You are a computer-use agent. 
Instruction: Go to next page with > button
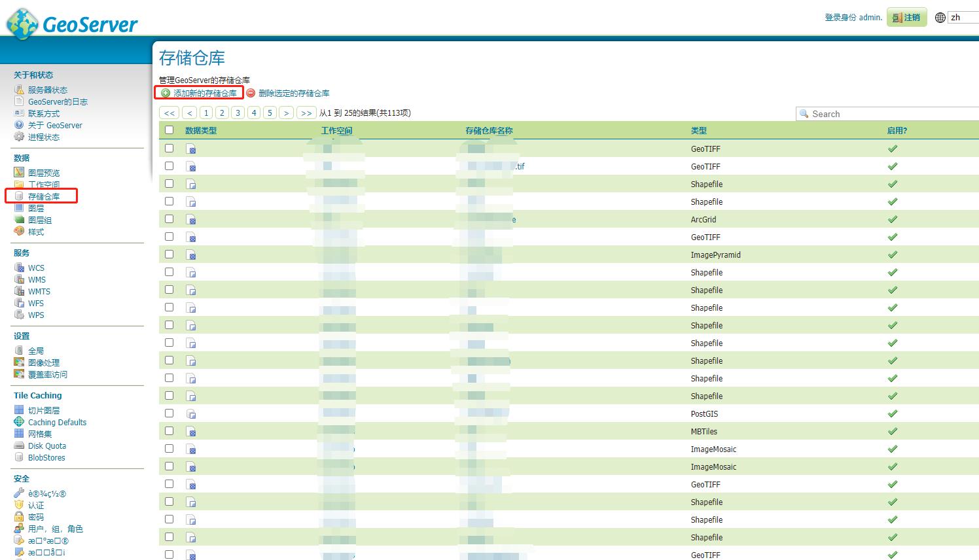(286, 113)
